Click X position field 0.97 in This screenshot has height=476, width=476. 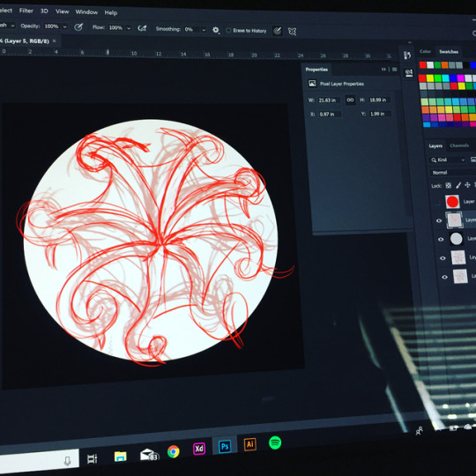330,114
